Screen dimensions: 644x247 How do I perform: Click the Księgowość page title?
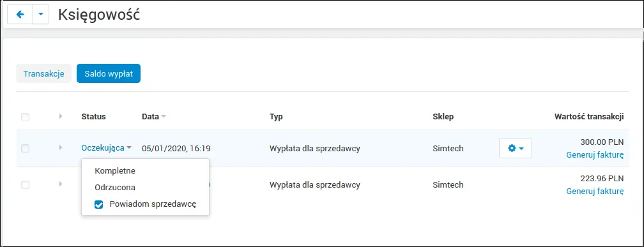pyautogui.click(x=99, y=15)
